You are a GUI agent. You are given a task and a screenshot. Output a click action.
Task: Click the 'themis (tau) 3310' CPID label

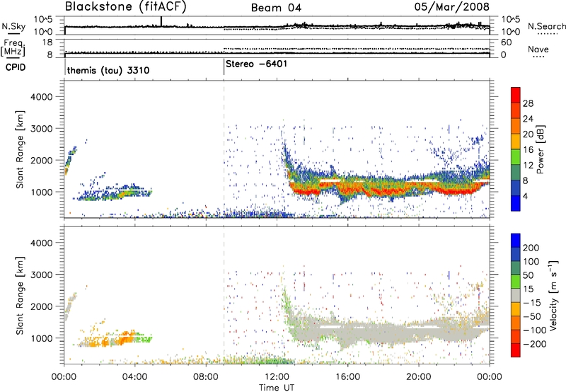point(108,70)
